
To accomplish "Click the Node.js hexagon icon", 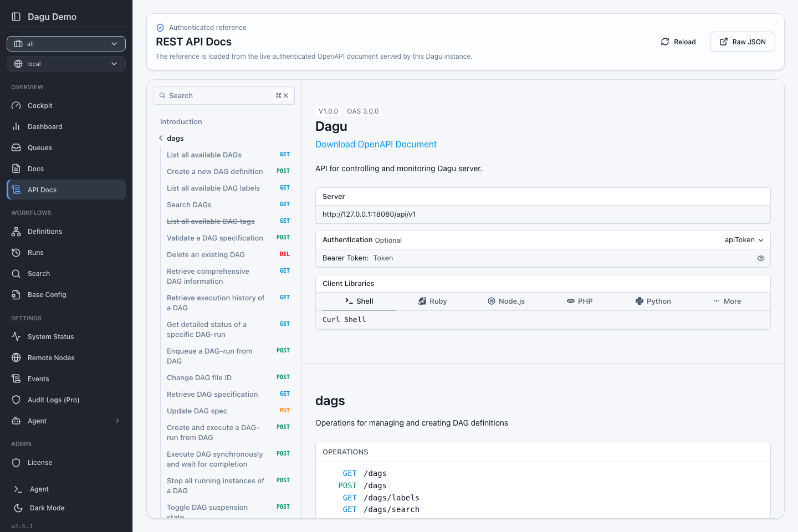I will point(492,301).
